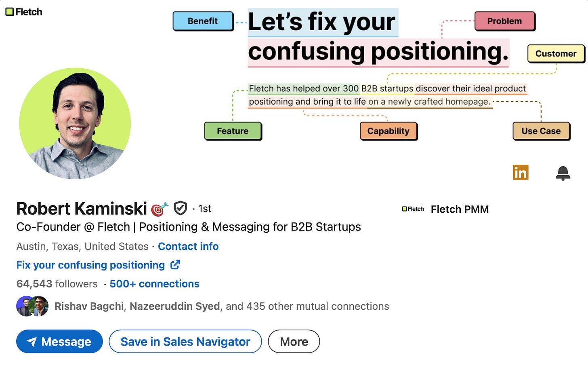The height and width of the screenshot is (369, 588).
Task: Open the More options menu
Action: point(294,341)
